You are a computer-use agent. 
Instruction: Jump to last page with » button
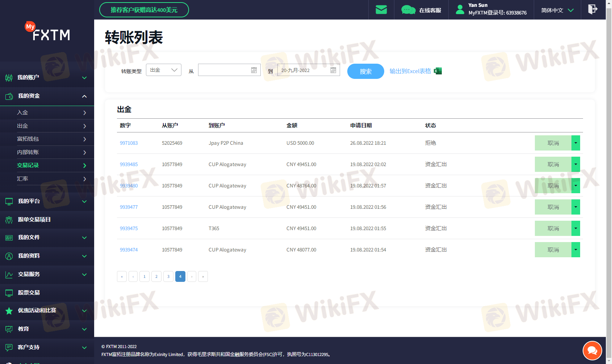tap(203, 276)
